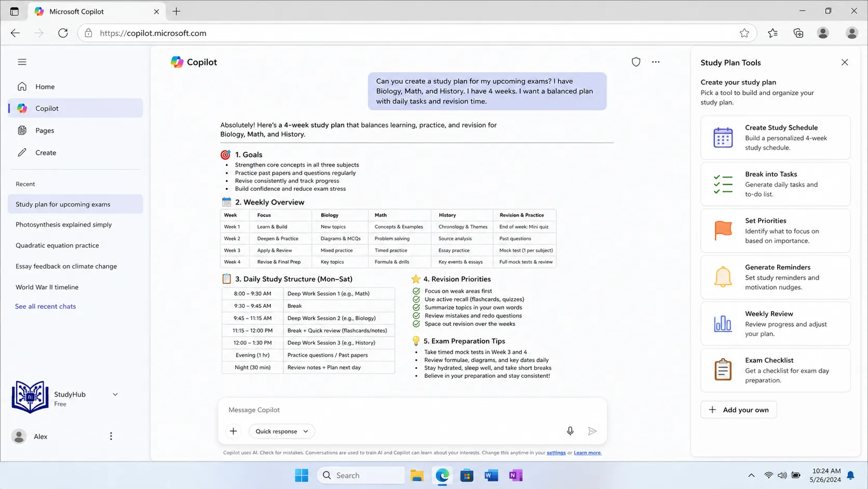868x489 pixels.
Task: Open Pages in the sidebar
Action: [75, 130]
